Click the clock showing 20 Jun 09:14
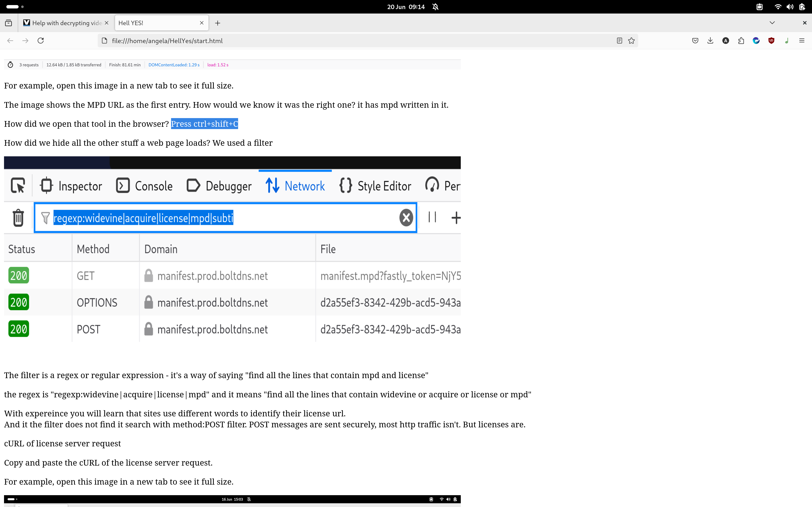The image size is (812, 507). [x=406, y=7]
